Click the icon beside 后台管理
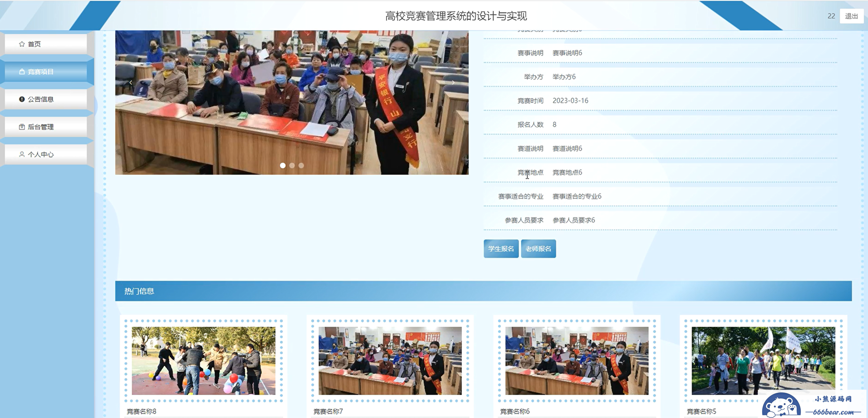 (22, 127)
